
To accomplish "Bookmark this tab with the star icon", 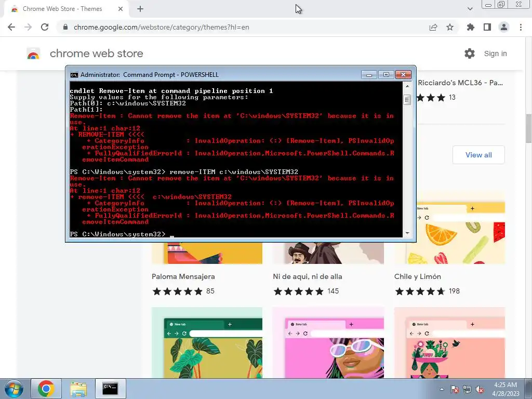I will [450, 27].
